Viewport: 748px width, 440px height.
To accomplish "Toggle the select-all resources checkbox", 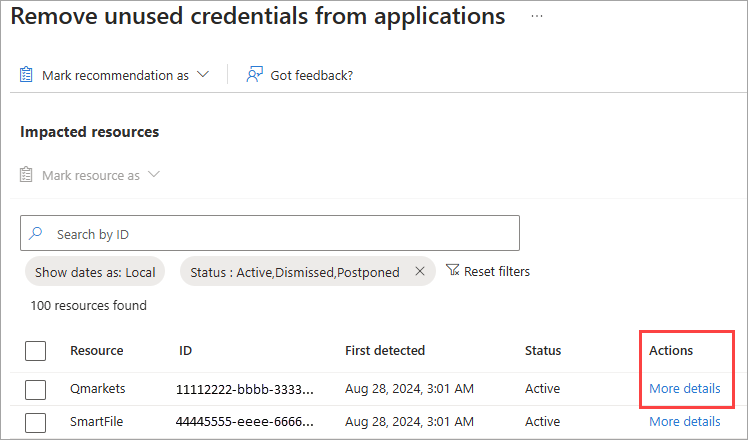I will [x=35, y=351].
